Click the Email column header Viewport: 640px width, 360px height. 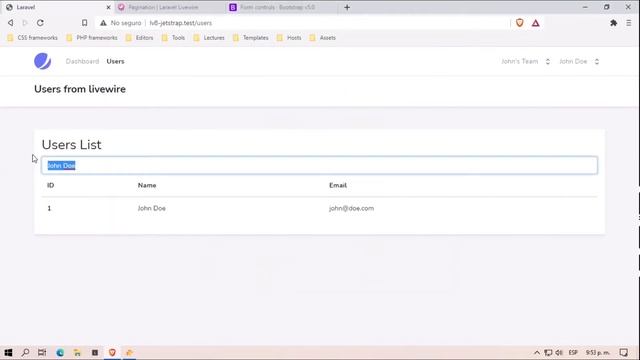pos(338,185)
